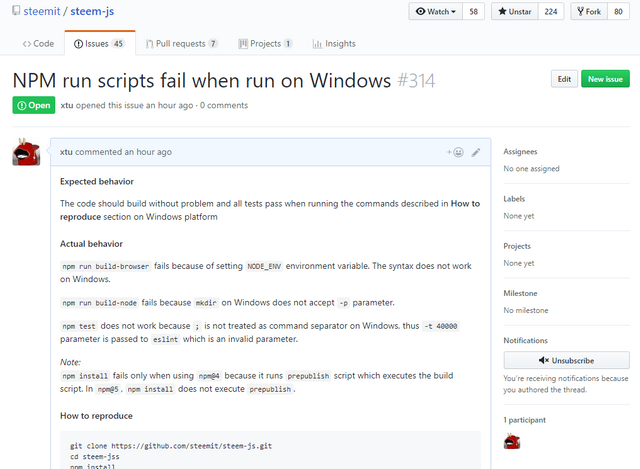This screenshot has height=469, width=640.
Task: Click the 'No one assigned' text
Action: (x=531, y=169)
